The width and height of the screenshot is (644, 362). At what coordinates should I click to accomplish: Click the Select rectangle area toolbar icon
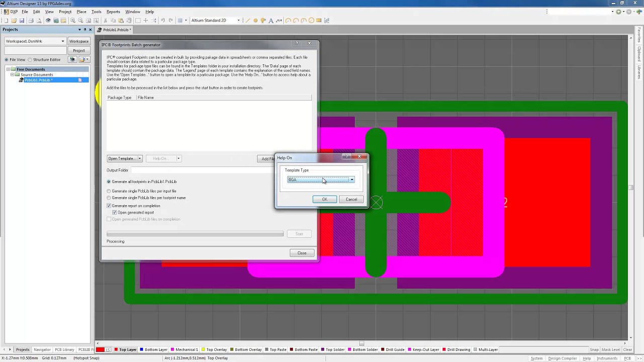(138, 21)
